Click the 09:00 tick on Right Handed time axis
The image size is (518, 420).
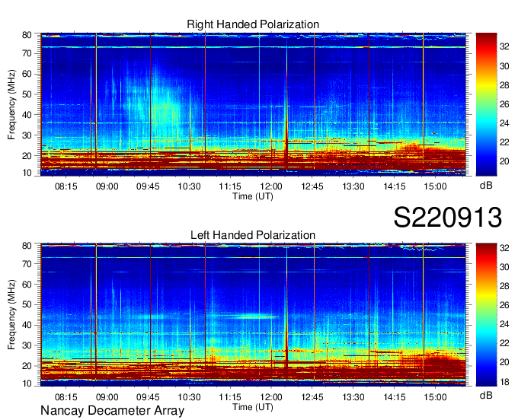click(107, 186)
